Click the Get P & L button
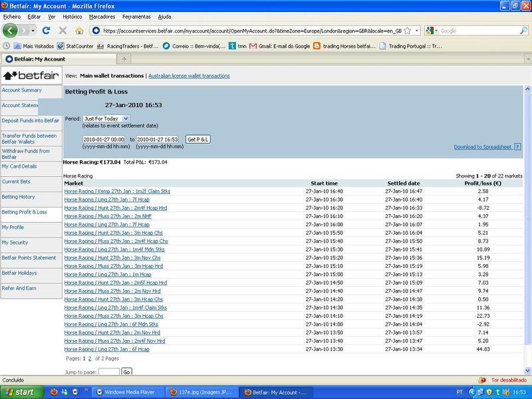Viewport: 532px width, 399px height. pos(198,140)
